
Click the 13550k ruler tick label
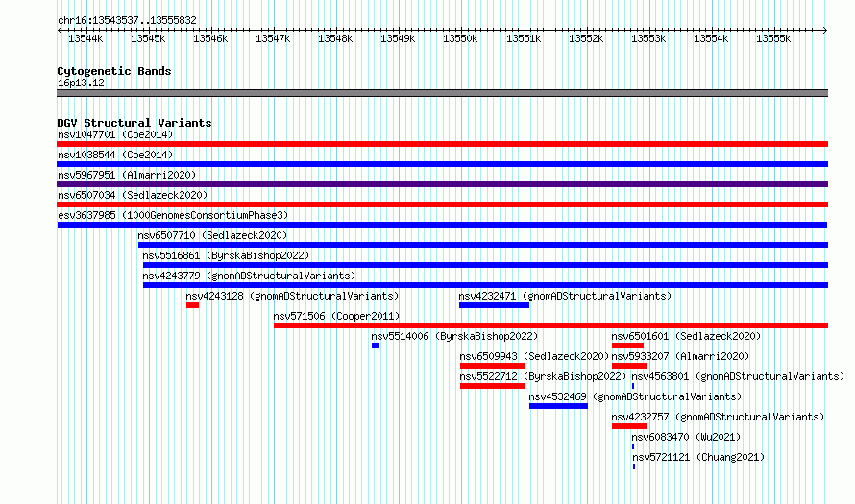460,38
